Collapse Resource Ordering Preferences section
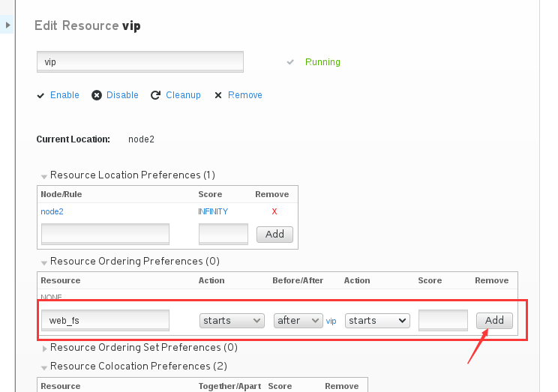Viewport: 558px width, 392px height. [x=44, y=263]
